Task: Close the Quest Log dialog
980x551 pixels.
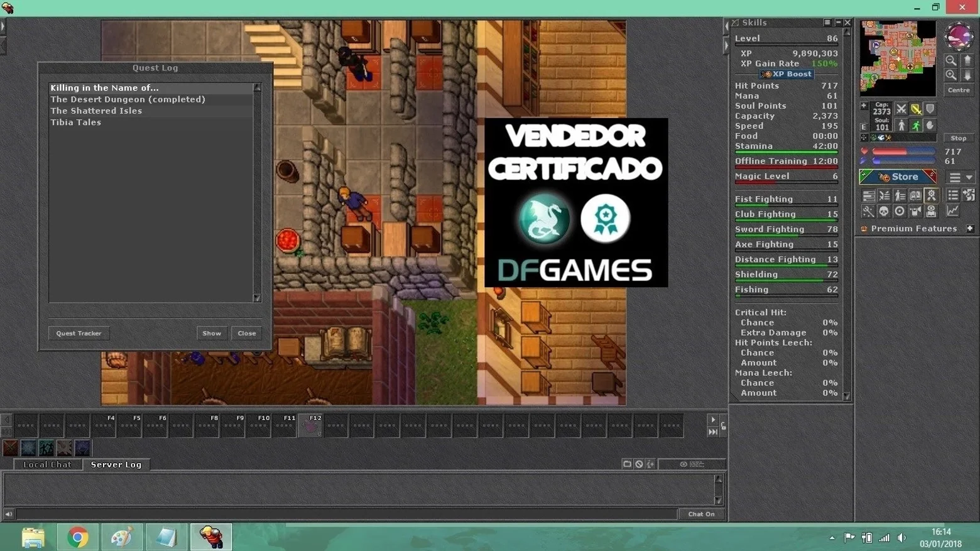Action: [x=247, y=333]
